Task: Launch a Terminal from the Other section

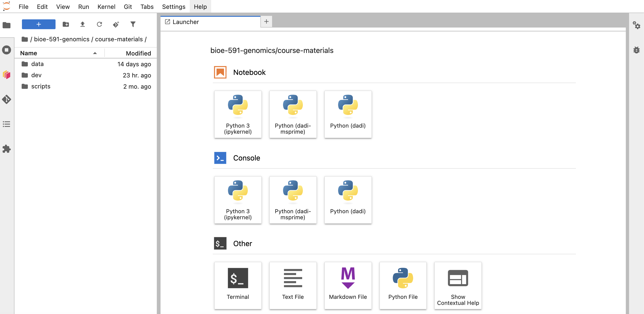Action: [x=238, y=285]
